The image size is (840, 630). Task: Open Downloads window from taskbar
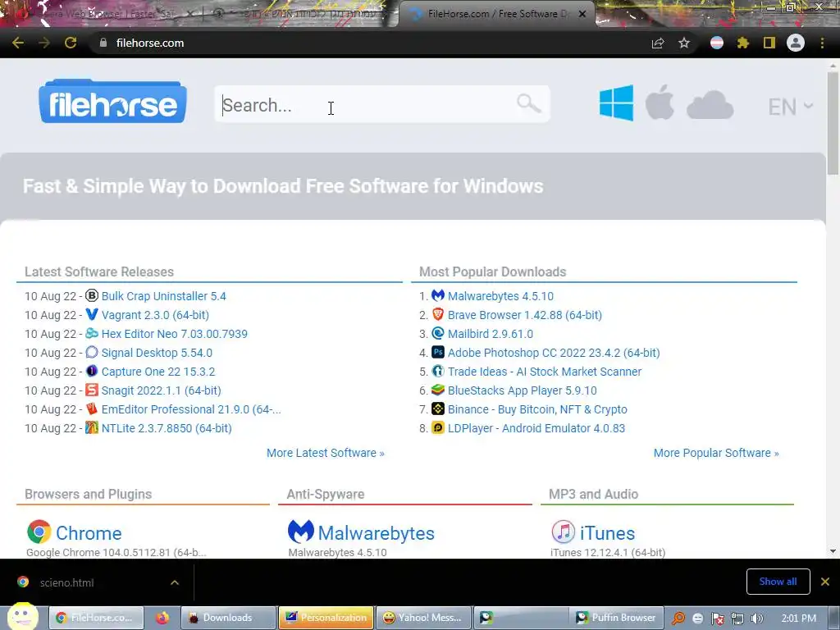(228, 618)
